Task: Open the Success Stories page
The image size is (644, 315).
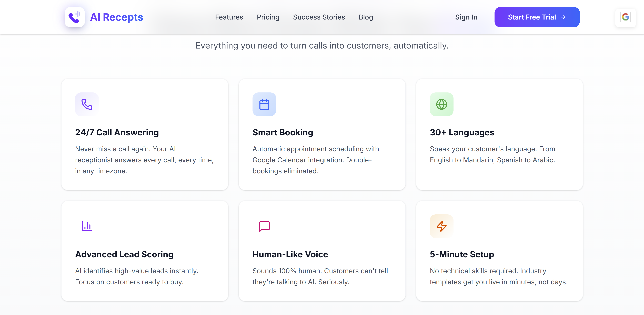Action: 319,17
